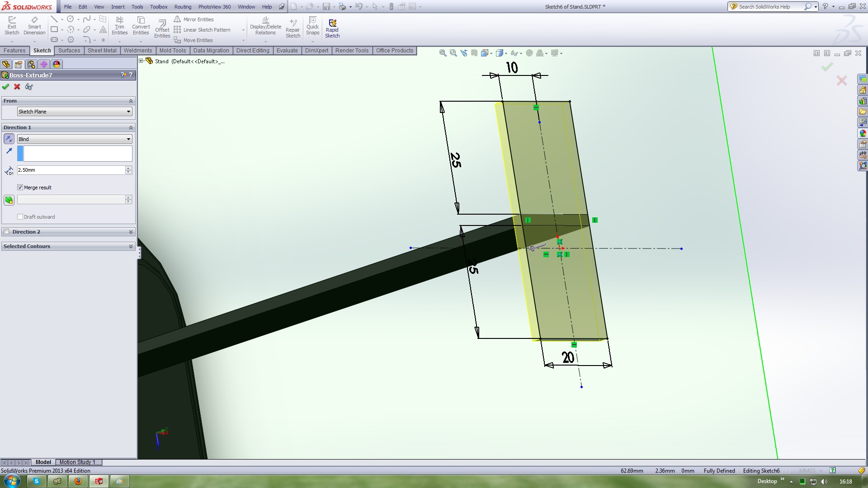
Task: Click Zoom to Fit view icon
Action: [443, 53]
